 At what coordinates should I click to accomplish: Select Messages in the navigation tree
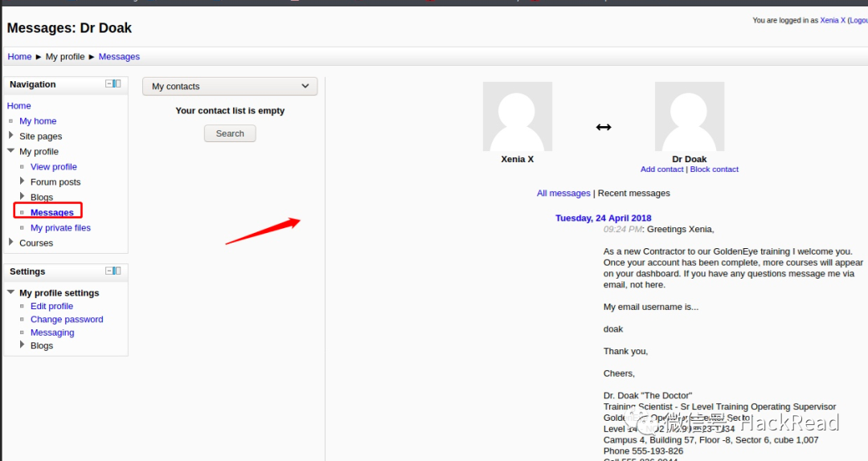(52, 213)
